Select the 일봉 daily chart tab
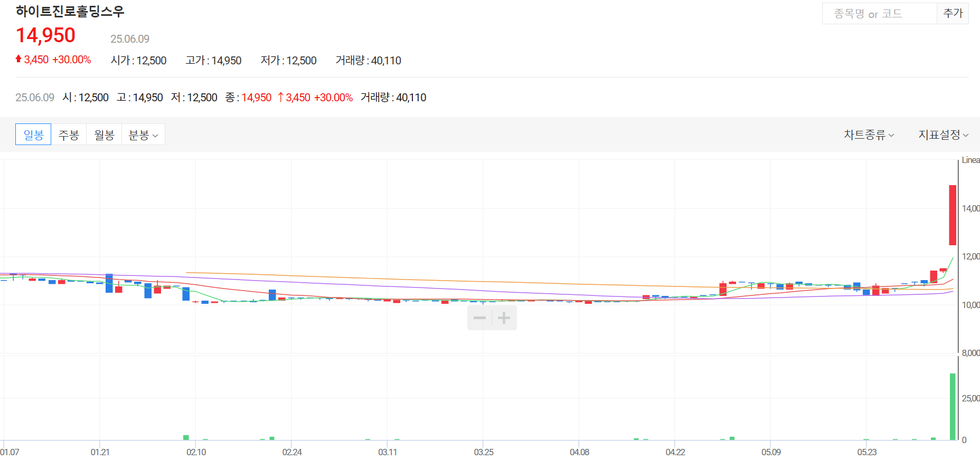Viewport: 980px width, 461px height. click(33, 135)
